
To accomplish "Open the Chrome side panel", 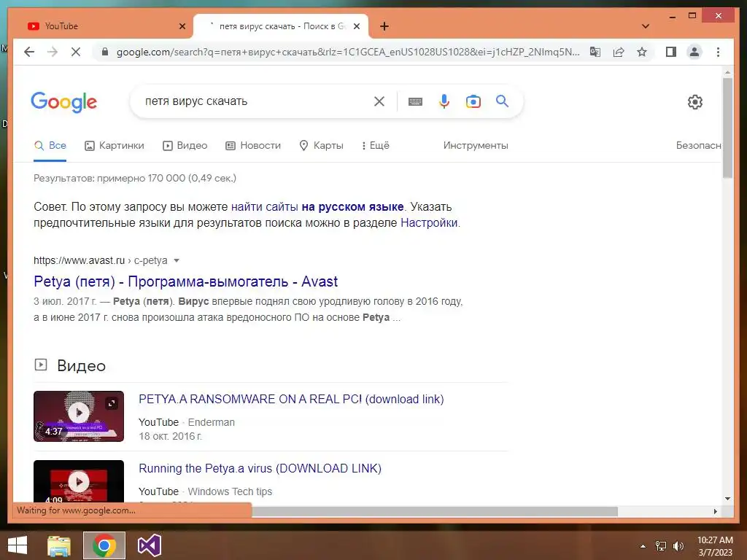I will (x=671, y=52).
